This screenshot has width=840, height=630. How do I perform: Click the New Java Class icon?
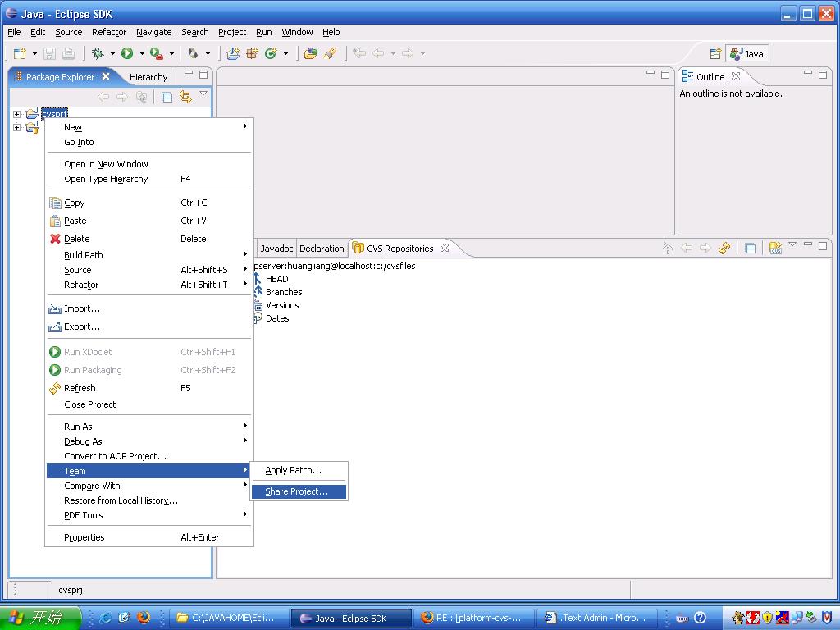click(x=271, y=53)
